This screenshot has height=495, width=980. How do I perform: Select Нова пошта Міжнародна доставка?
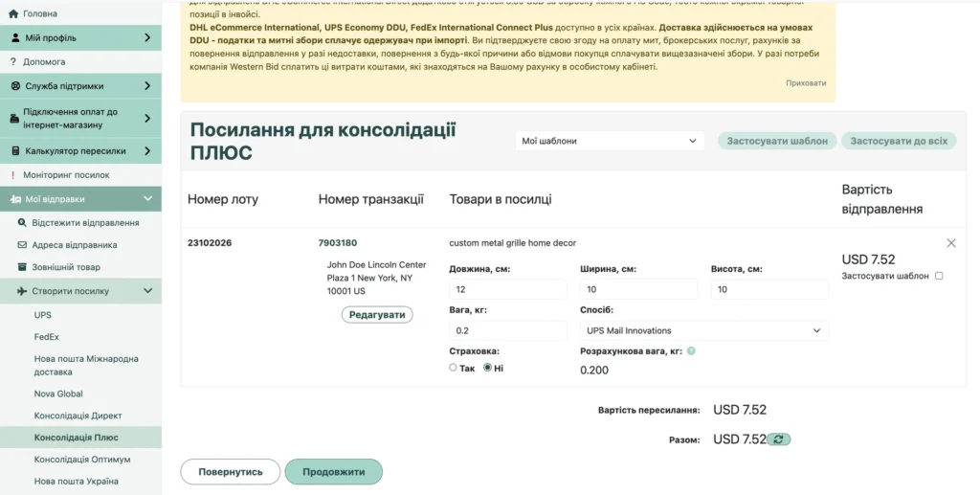pos(86,366)
